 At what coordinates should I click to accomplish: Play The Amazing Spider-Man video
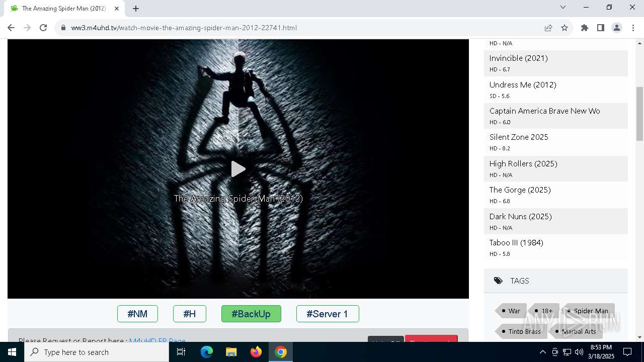tap(238, 169)
